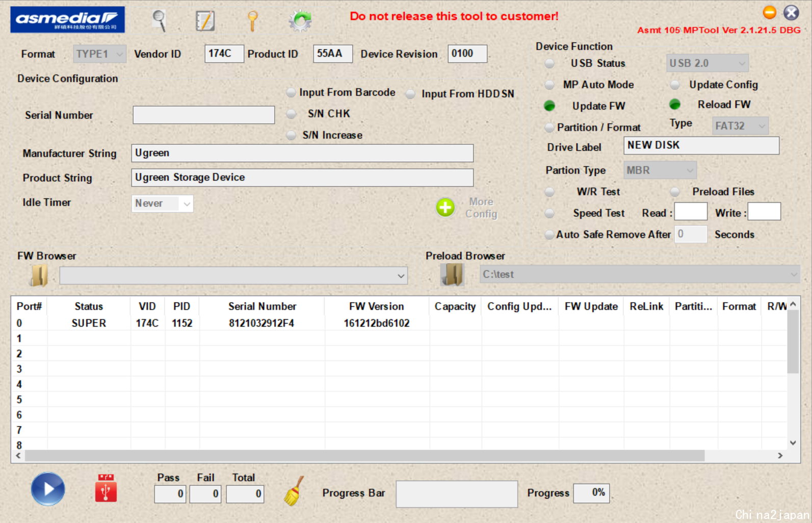Click the magnifier search icon in toolbar
The image size is (812, 523).
[160, 21]
